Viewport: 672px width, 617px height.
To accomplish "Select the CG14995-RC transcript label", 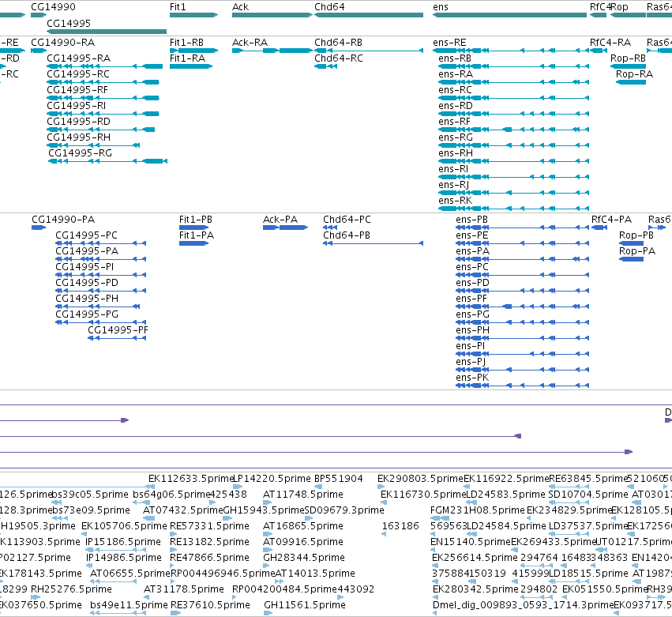I will pos(78,74).
